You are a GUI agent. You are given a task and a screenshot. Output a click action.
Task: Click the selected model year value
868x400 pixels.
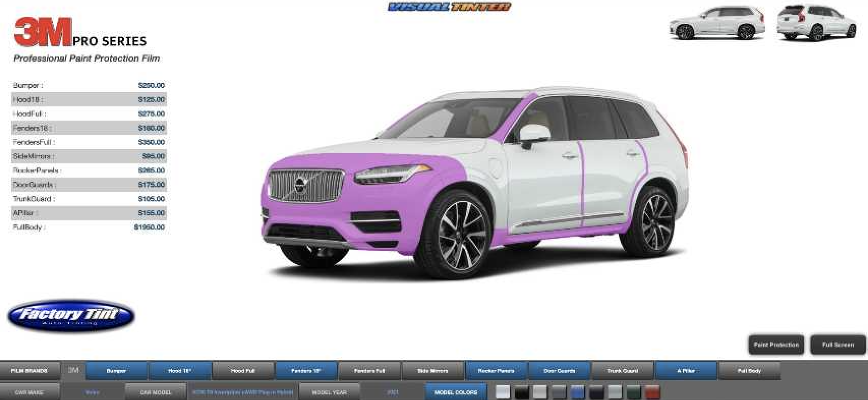click(x=393, y=392)
